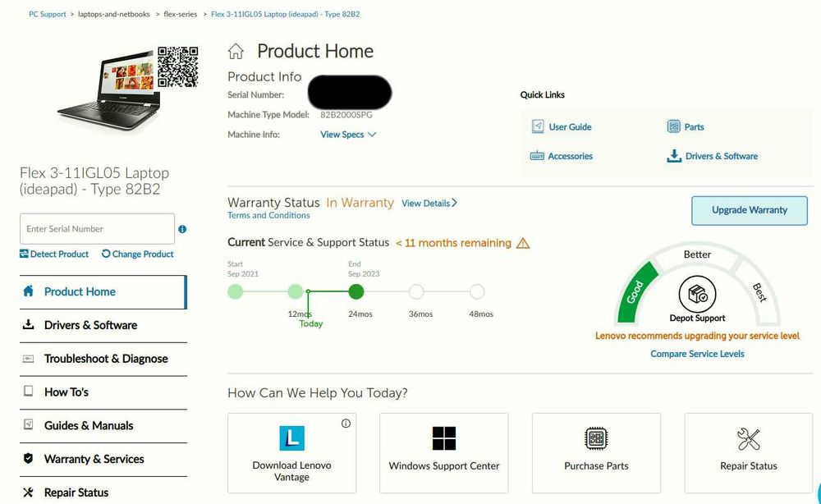Click the Product Home house icon

[236, 52]
